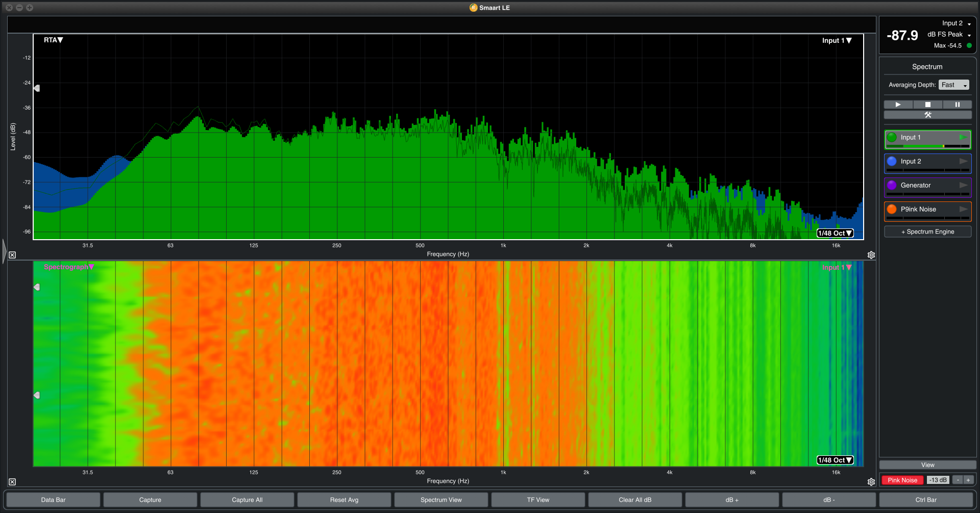
Task: Switch to Spectrum View
Action: pos(441,500)
